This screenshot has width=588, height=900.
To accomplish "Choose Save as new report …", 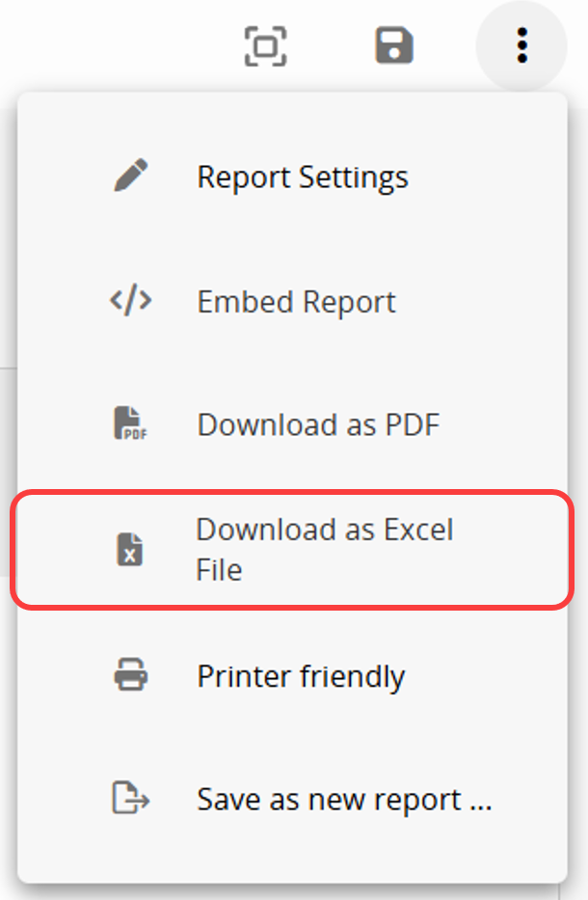I will 293,799.
